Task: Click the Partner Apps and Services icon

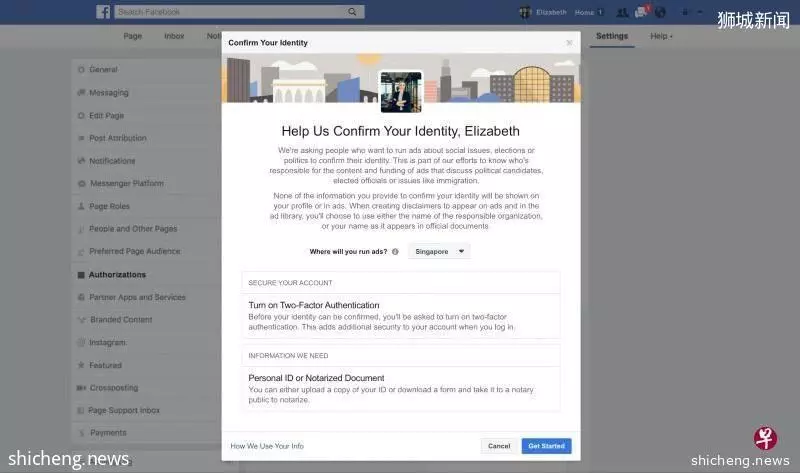Action: (x=81, y=297)
